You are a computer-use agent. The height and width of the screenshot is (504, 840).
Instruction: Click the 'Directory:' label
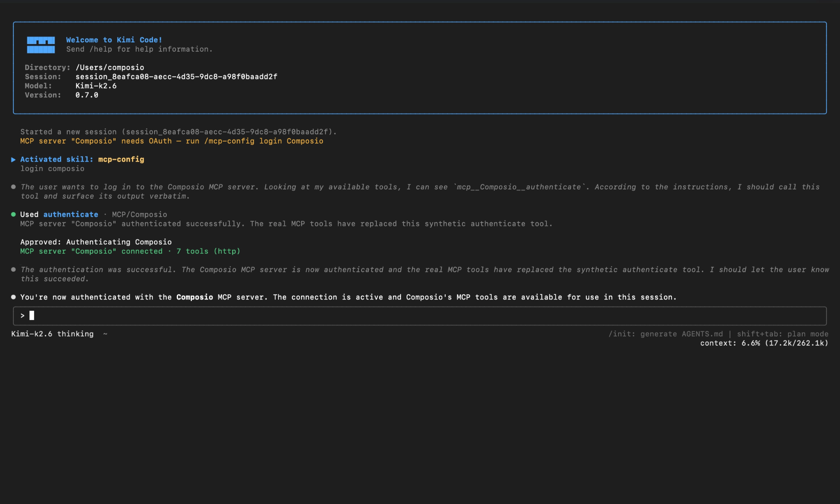point(47,67)
